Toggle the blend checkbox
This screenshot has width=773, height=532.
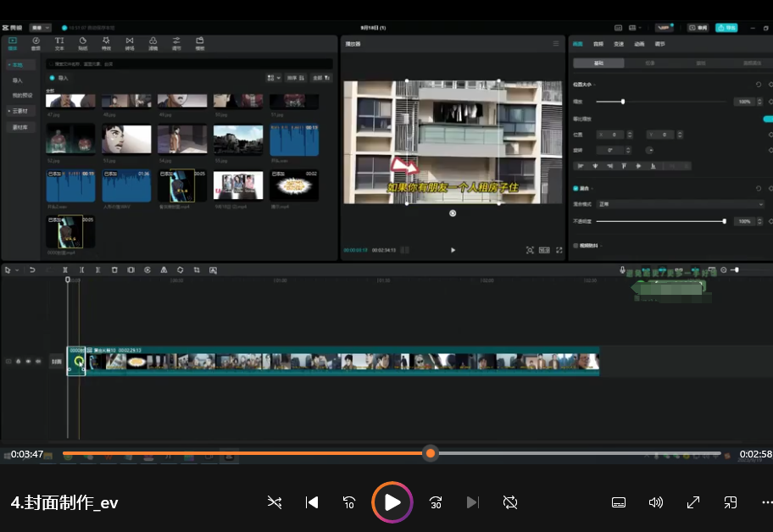(576, 189)
